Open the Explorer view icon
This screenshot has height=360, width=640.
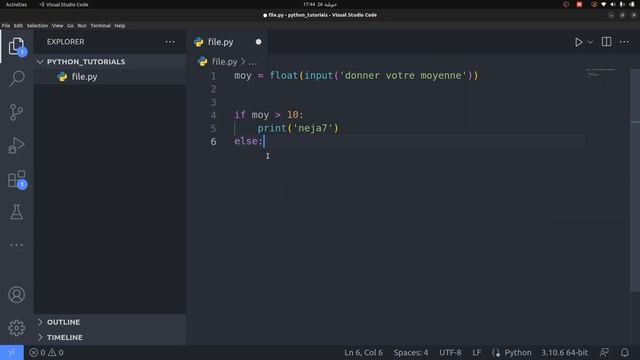point(17,46)
